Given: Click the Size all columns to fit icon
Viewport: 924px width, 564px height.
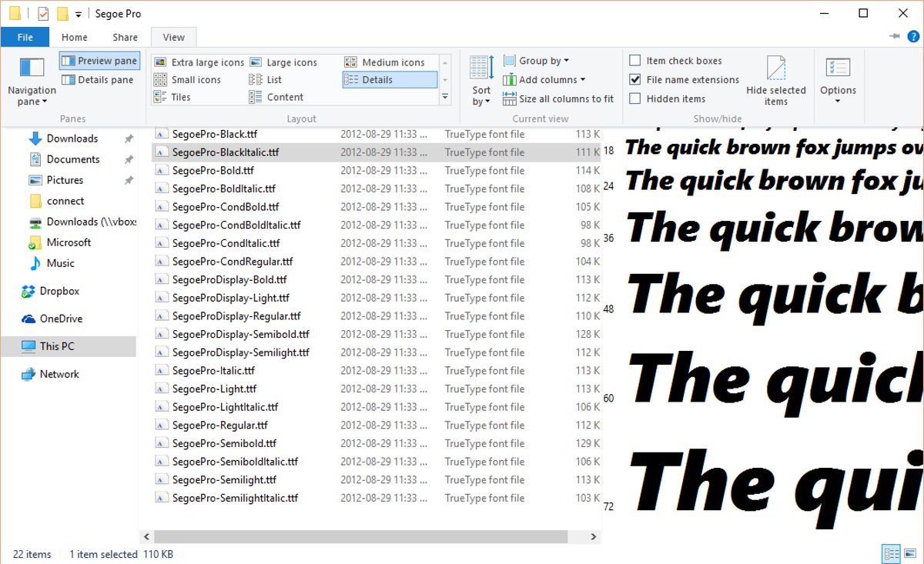Looking at the screenshot, I should (x=509, y=99).
